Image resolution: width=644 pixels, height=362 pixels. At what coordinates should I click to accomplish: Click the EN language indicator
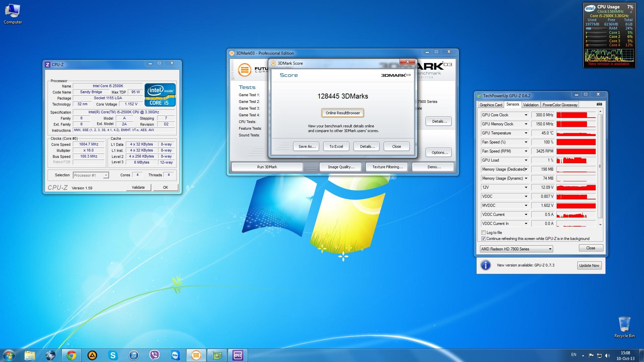(x=574, y=355)
